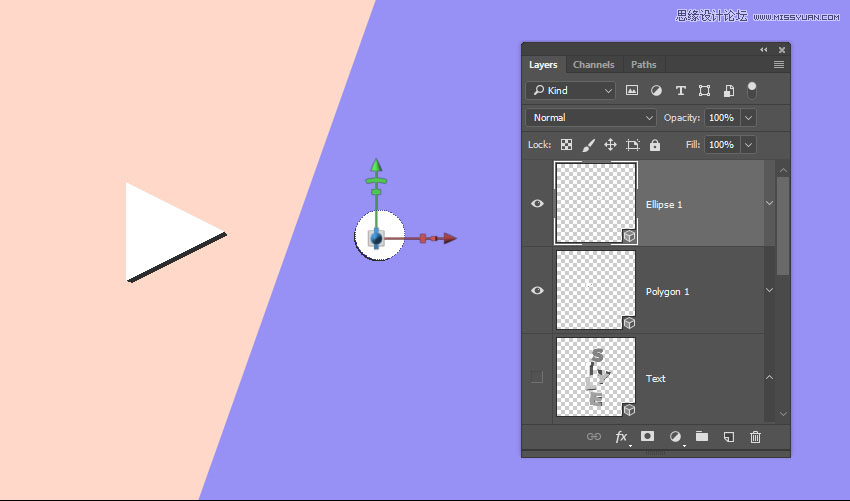Click Text layer name
The height and width of the screenshot is (501, 850).
655,378
